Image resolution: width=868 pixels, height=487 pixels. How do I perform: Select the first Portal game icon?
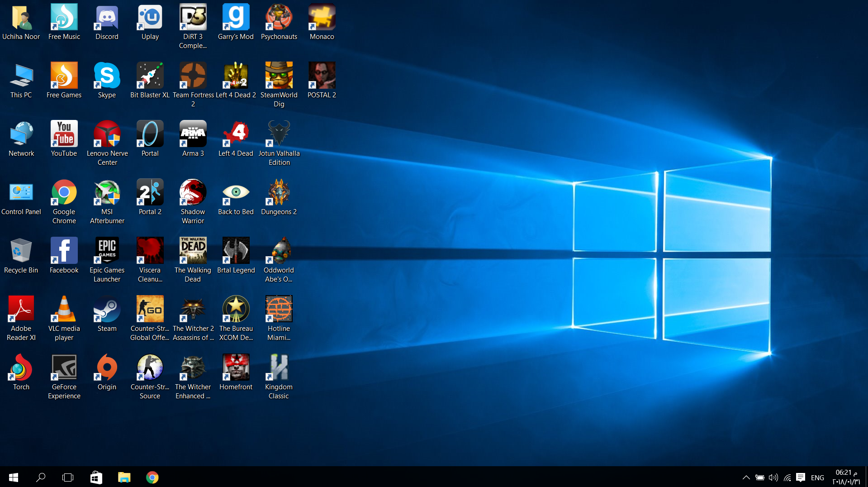click(150, 134)
